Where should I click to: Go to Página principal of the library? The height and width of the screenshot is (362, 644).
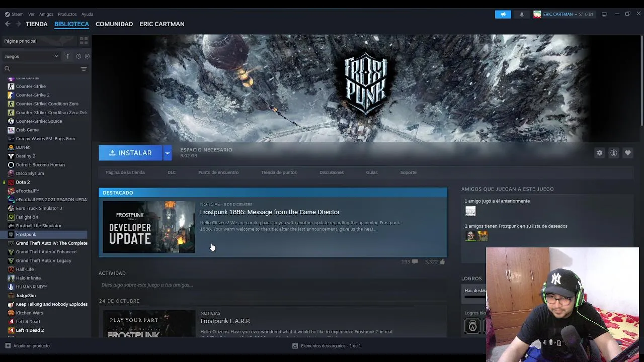[x=20, y=41]
